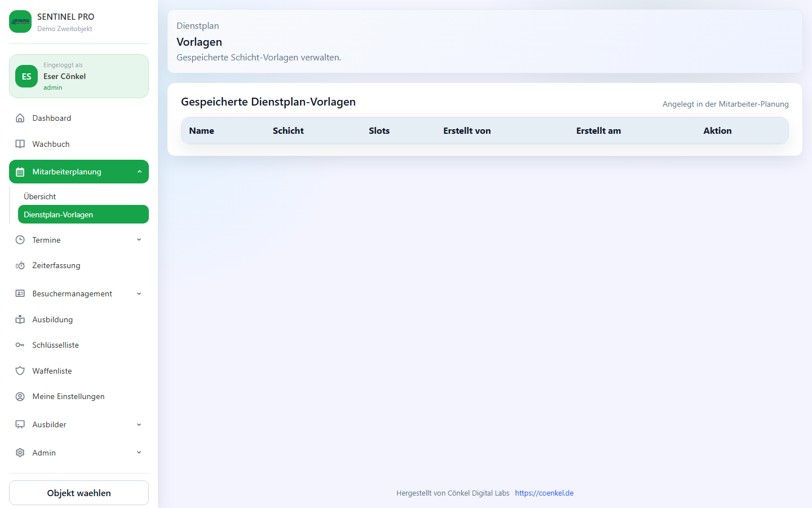
Task: Expand the Termine submenu chevron
Action: point(139,239)
